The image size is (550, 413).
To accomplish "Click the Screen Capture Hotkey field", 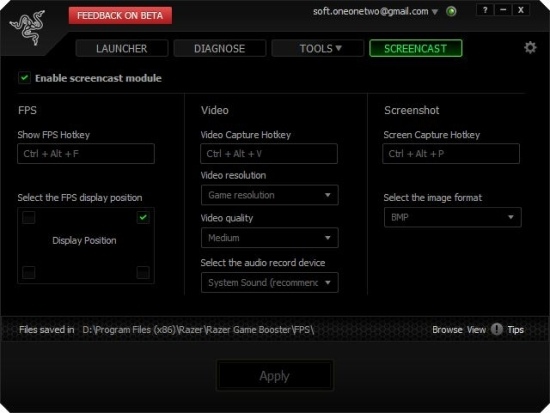I will point(451,154).
